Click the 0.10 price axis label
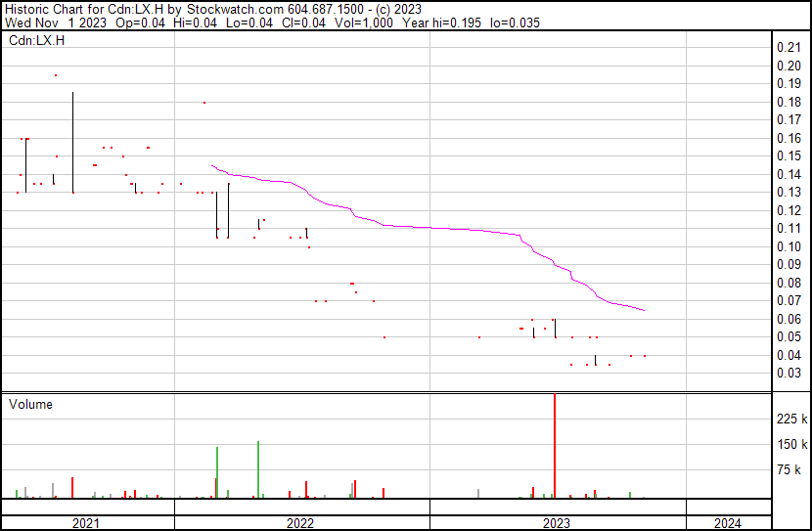 tap(789, 246)
